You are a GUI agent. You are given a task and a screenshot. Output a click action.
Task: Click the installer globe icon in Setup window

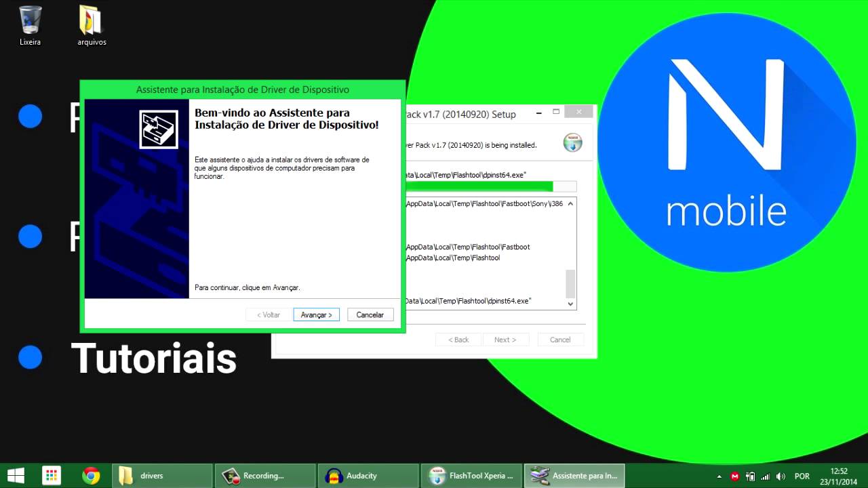pyautogui.click(x=573, y=143)
